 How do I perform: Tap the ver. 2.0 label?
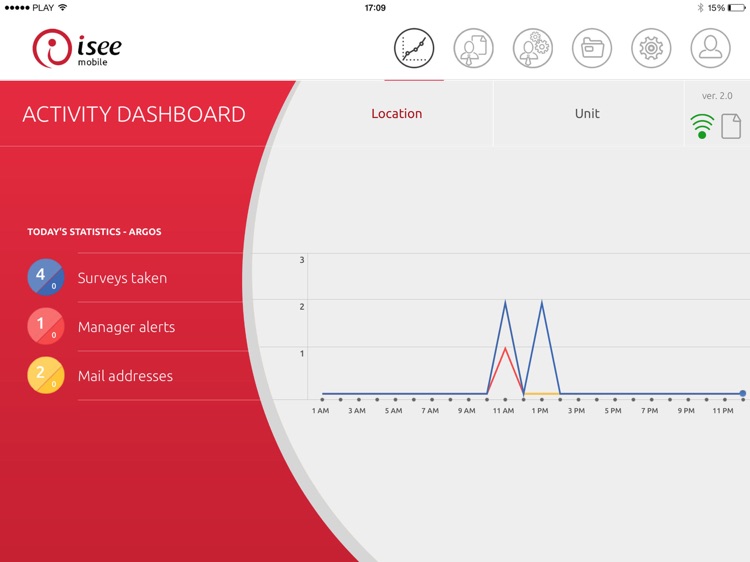coord(717,96)
